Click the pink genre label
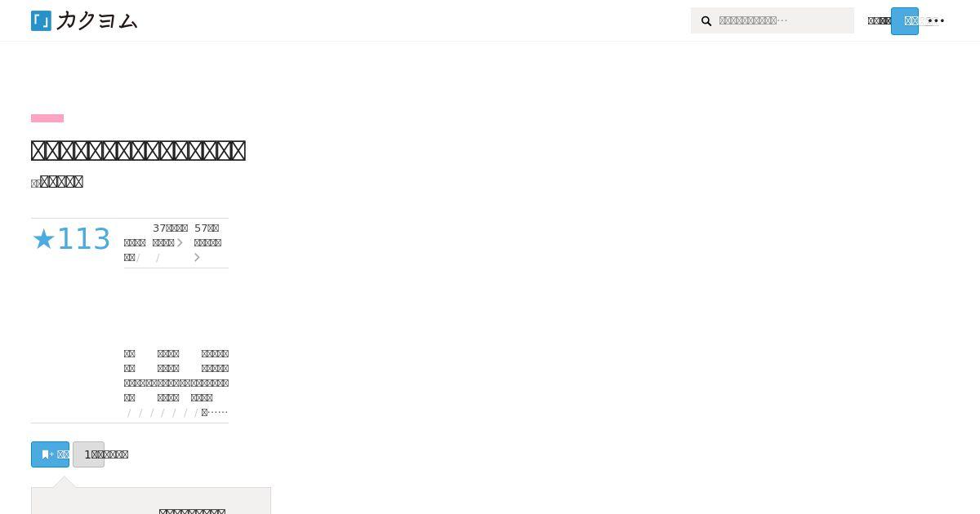The width and height of the screenshot is (980, 514). tap(47, 118)
